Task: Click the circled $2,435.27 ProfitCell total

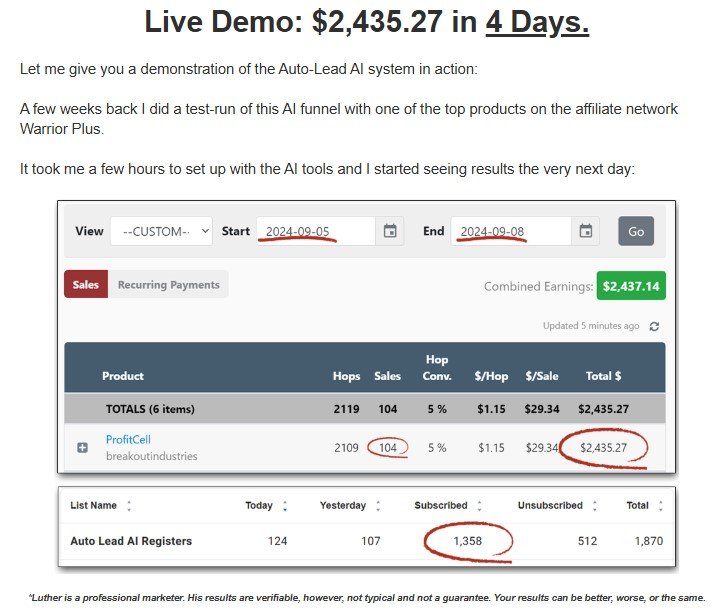Action: pyautogui.click(x=603, y=448)
